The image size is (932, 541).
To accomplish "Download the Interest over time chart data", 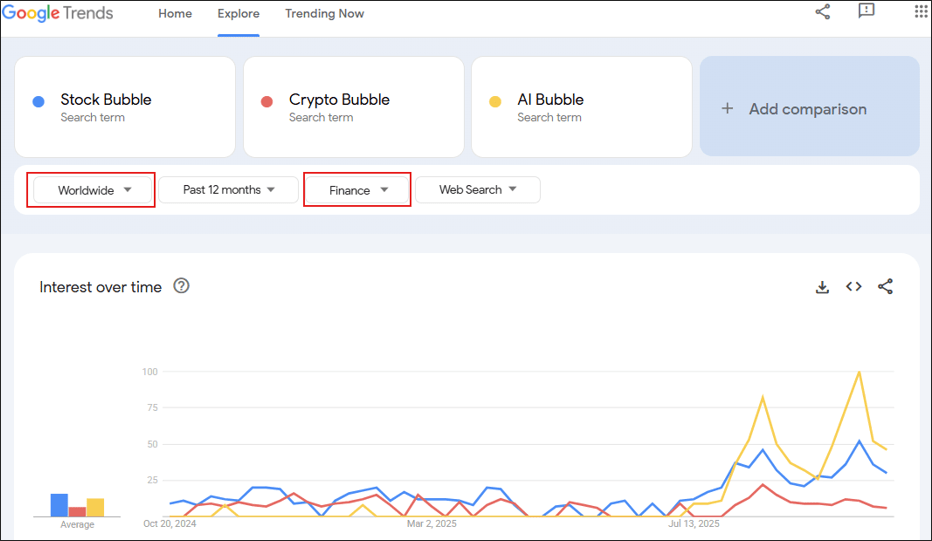I will (x=822, y=287).
